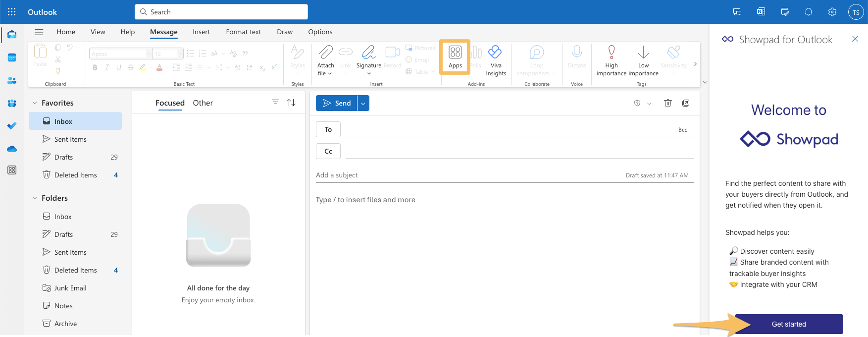The image size is (868, 337).
Task: Toggle subscript formatting
Action: tap(262, 67)
